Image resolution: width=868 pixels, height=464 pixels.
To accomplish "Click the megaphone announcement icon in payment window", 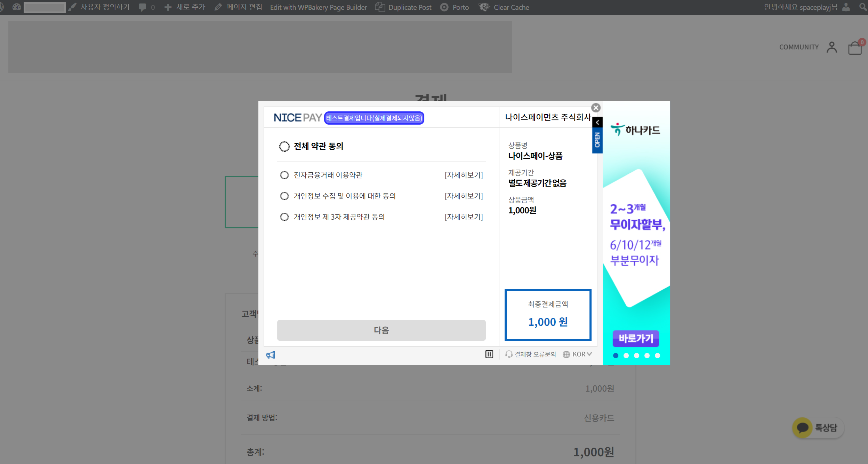I will (271, 354).
